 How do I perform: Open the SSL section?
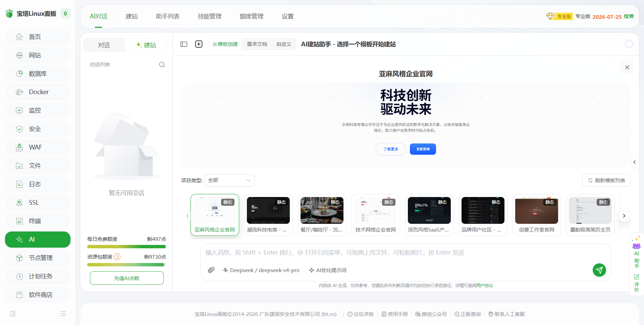click(38, 203)
